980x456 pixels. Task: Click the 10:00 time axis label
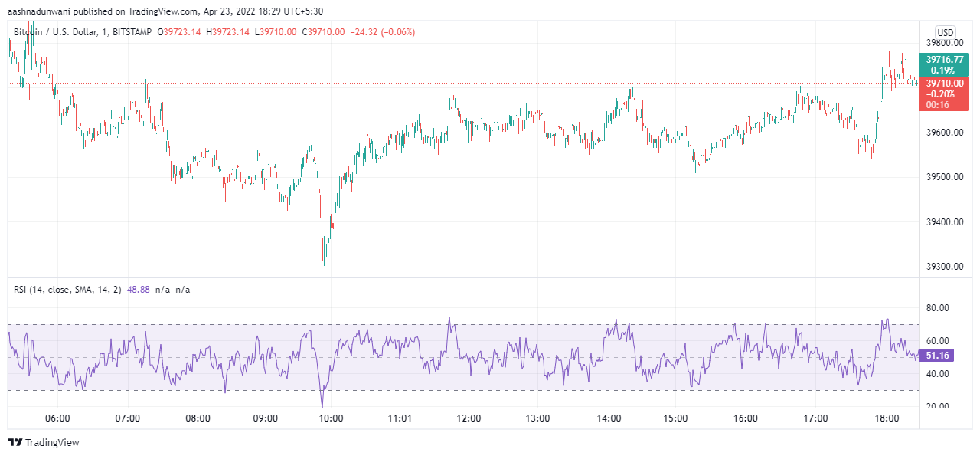tap(331, 418)
